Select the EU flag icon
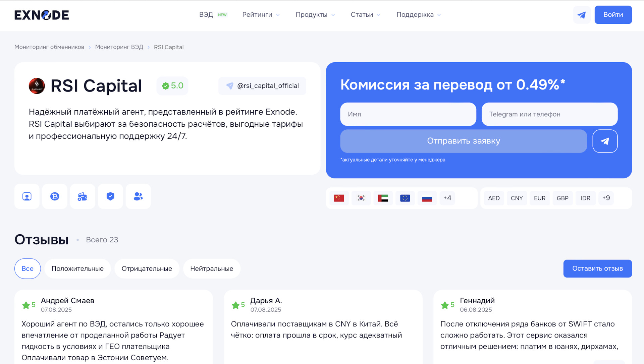The image size is (644, 364). coord(405,198)
